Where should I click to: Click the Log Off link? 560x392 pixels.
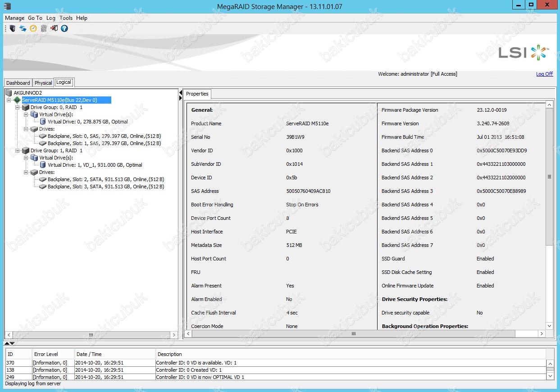tap(544, 74)
